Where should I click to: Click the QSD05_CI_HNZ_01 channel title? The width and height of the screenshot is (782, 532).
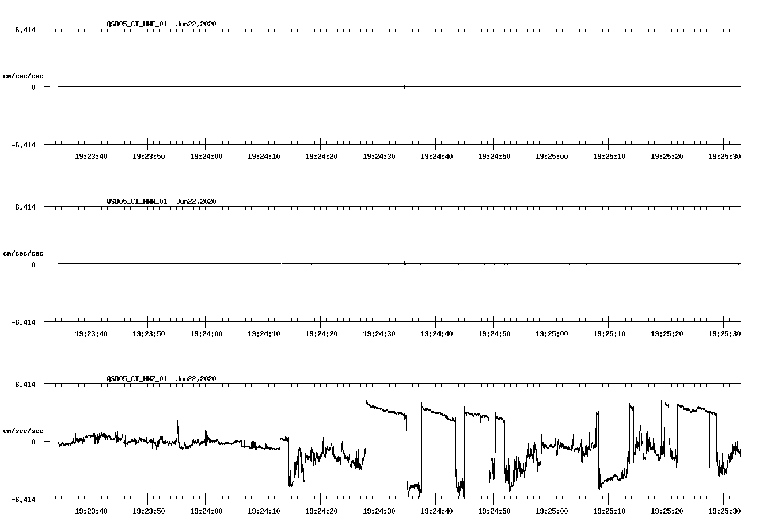137,379
